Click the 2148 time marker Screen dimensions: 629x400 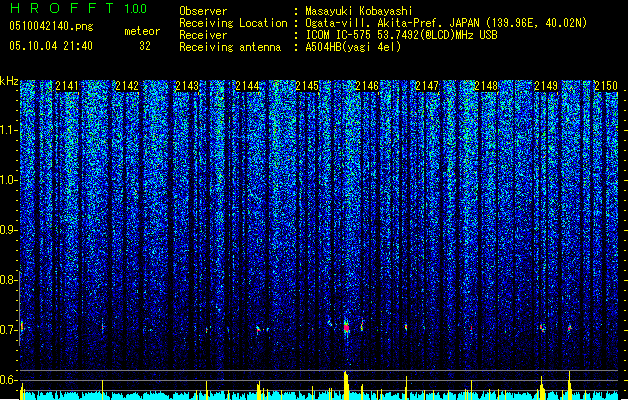coord(486,86)
